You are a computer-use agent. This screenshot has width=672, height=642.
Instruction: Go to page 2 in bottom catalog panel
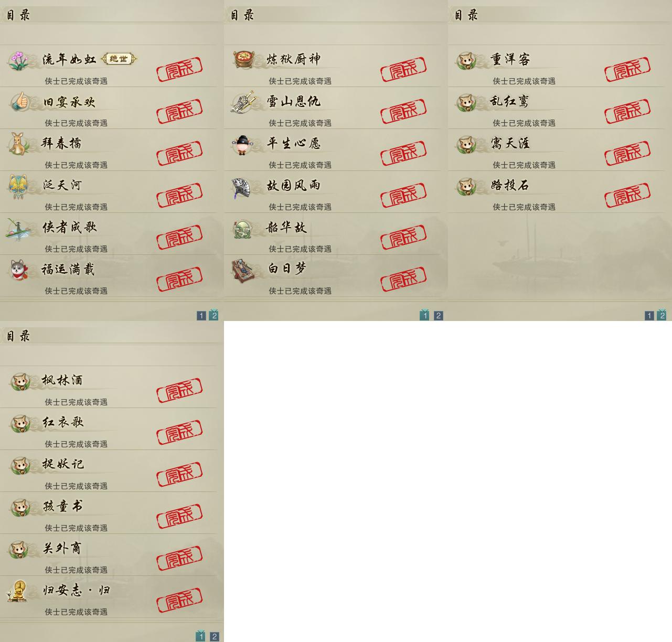[x=214, y=636]
